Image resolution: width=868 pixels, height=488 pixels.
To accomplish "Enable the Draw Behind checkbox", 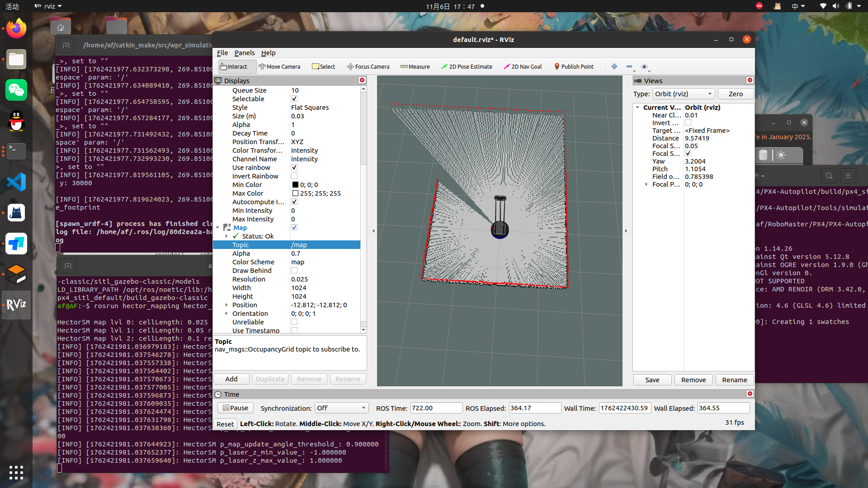I will tap(294, 271).
